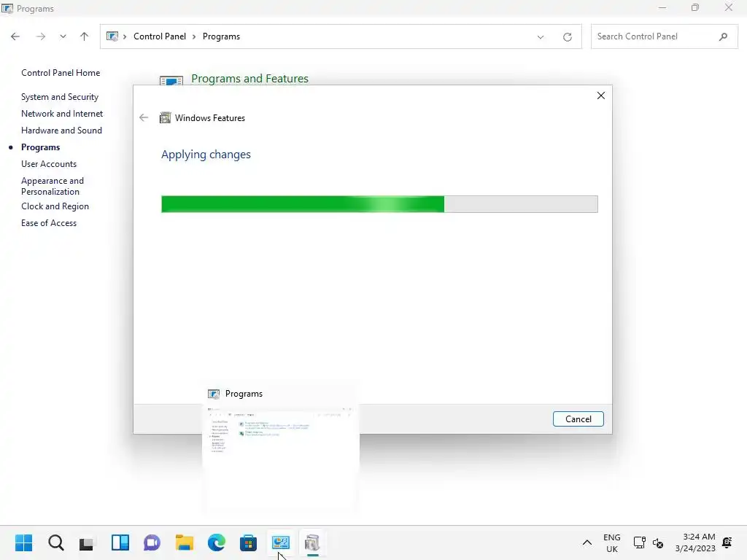Open System and Security category
This screenshot has width=747, height=560.
pyautogui.click(x=60, y=97)
